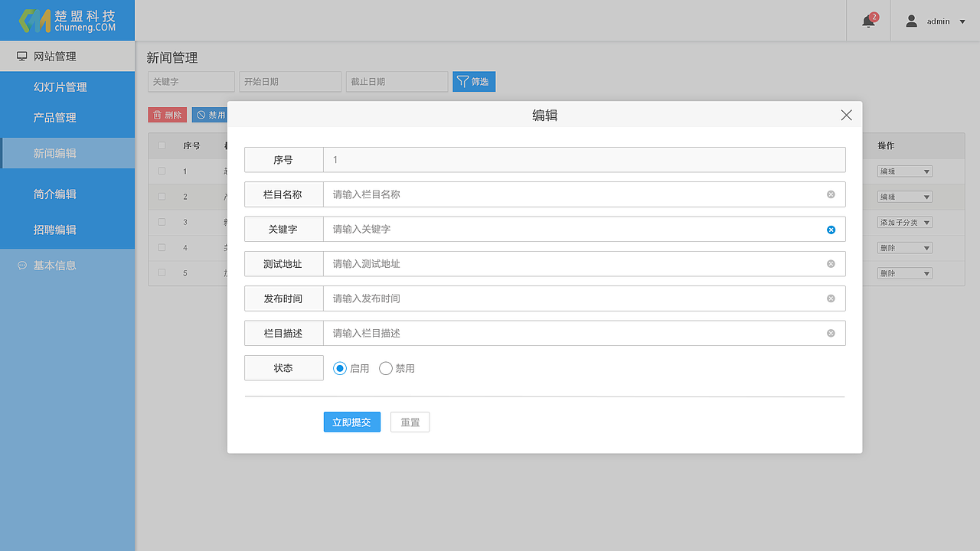
Task: Click the admin user avatar icon
Action: point(911,21)
